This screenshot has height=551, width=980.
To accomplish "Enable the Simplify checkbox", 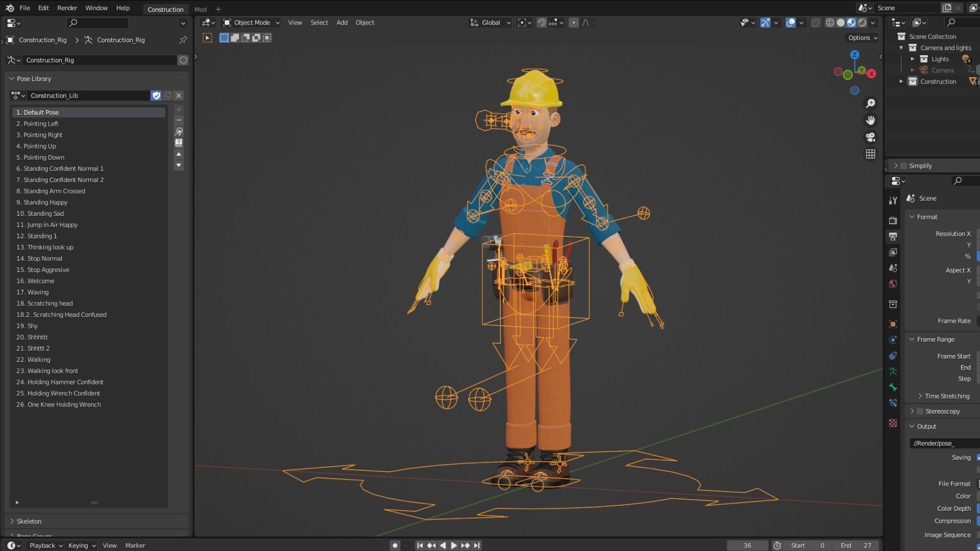I will point(904,166).
